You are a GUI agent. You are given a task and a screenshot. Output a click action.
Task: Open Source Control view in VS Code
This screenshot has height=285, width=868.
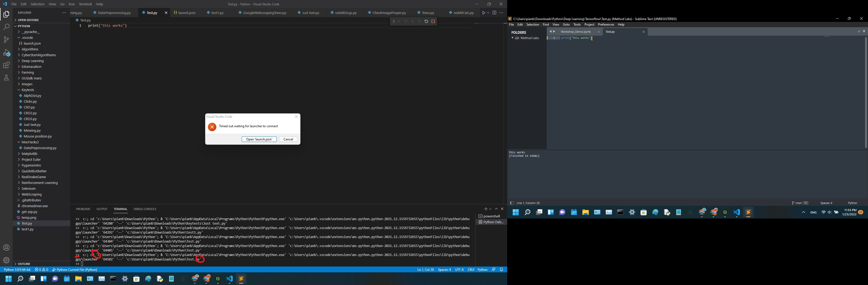6,40
